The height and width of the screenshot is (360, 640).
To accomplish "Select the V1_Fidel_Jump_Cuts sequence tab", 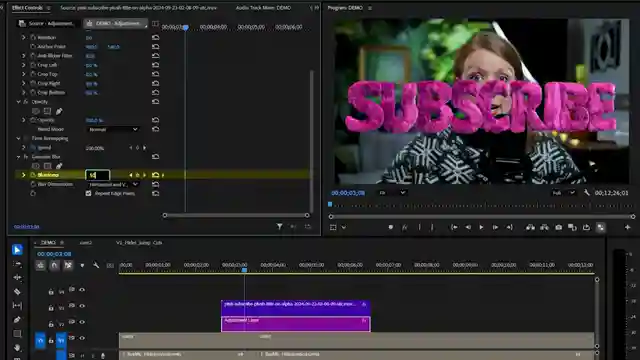I will click(x=139, y=243).
